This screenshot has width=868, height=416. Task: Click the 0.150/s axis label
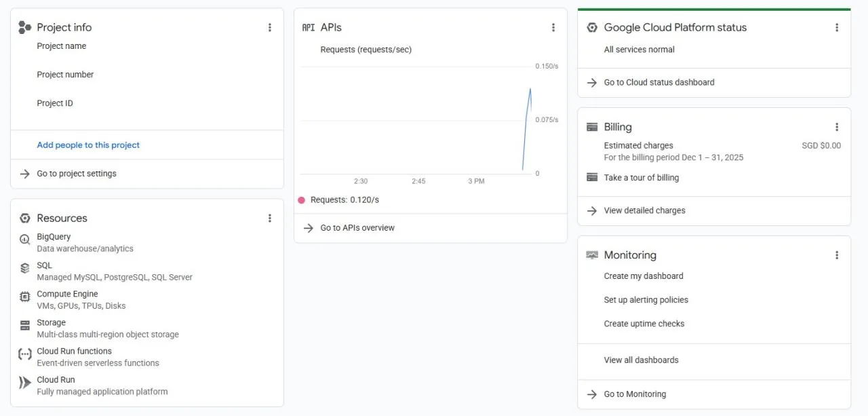point(547,67)
